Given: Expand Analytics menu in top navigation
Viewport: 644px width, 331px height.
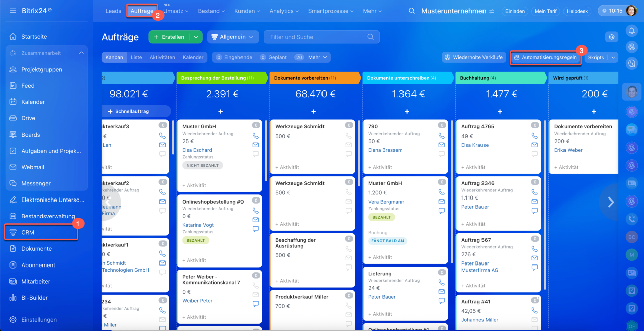Looking at the screenshot, I should pyautogui.click(x=284, y=11).
